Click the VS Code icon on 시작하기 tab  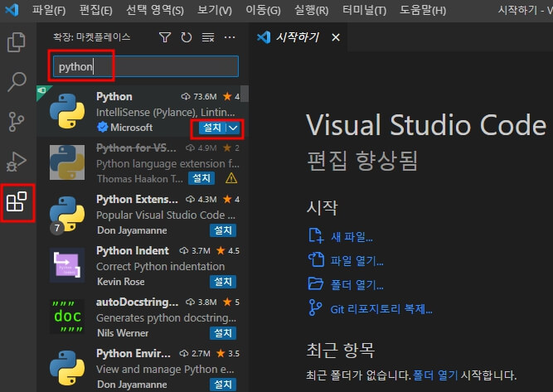click(x=264, y=37)
